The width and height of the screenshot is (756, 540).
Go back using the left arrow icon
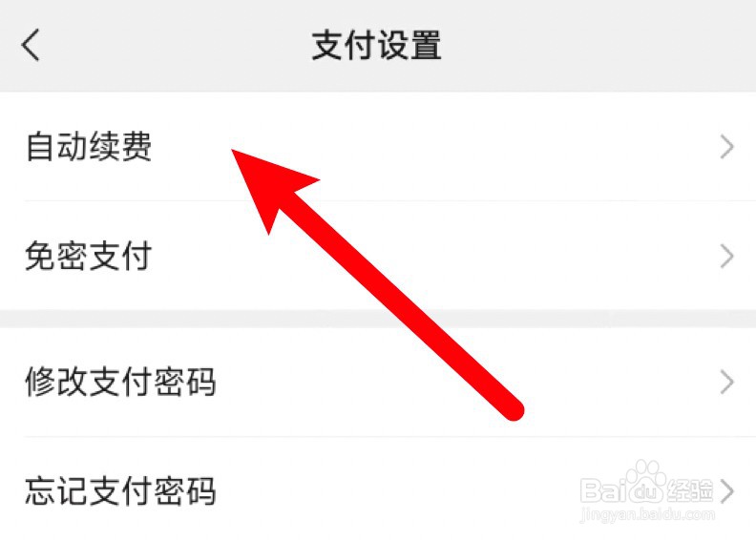click(30, 45)
